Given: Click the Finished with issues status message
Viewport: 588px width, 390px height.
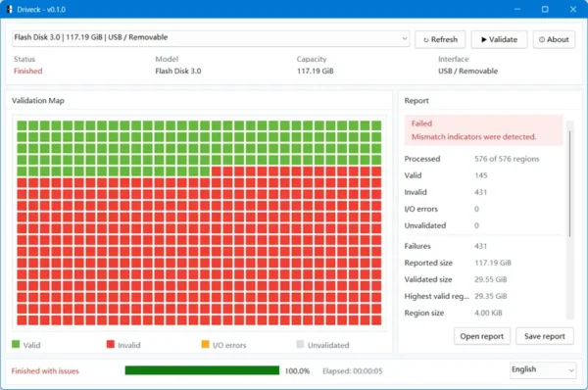Looking at the screenshot, I should tap(45, 370).
